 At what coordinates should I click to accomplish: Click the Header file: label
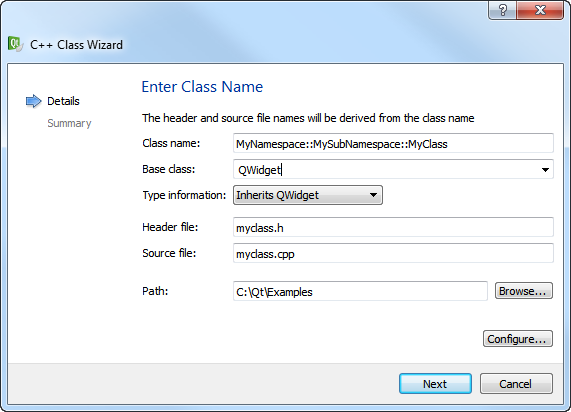(170, 227)
